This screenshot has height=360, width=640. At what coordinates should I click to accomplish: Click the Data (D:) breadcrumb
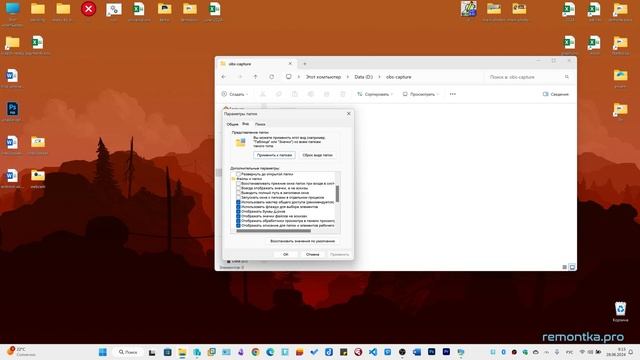pos(363,77)
